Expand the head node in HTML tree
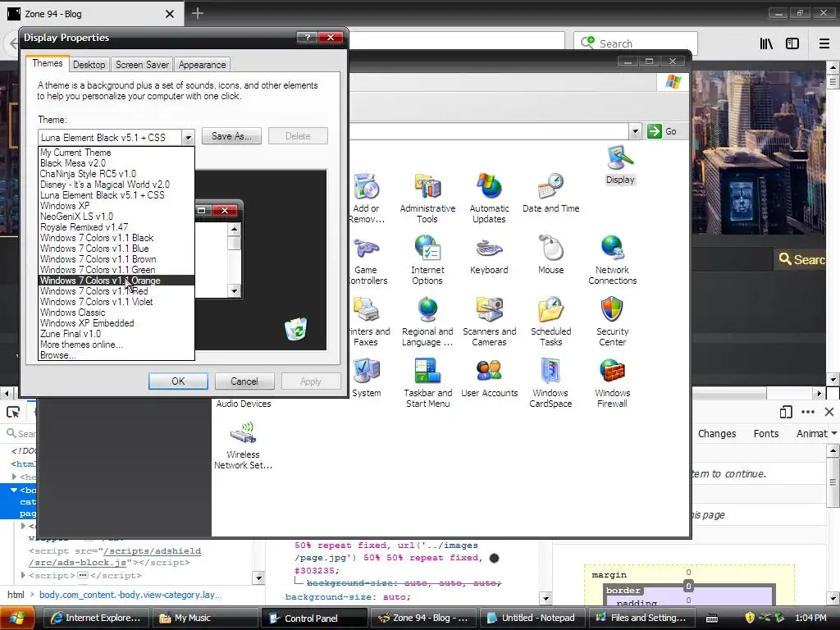 pos(15,477)
